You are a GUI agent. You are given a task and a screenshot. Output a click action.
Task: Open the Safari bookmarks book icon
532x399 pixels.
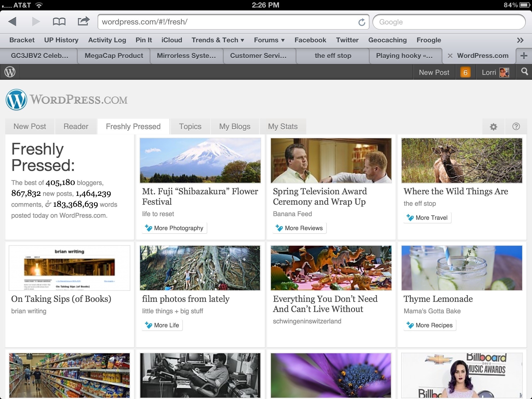pos(59,22)
